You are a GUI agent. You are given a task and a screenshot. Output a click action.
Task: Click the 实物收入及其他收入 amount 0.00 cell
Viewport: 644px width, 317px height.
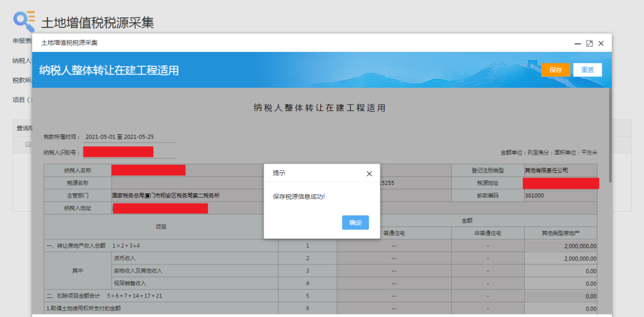[561, 271]
